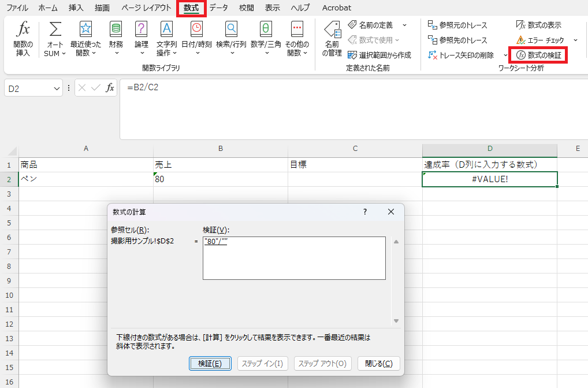Switch to the Formulas (数式) tab

click(x=191, y=8)
